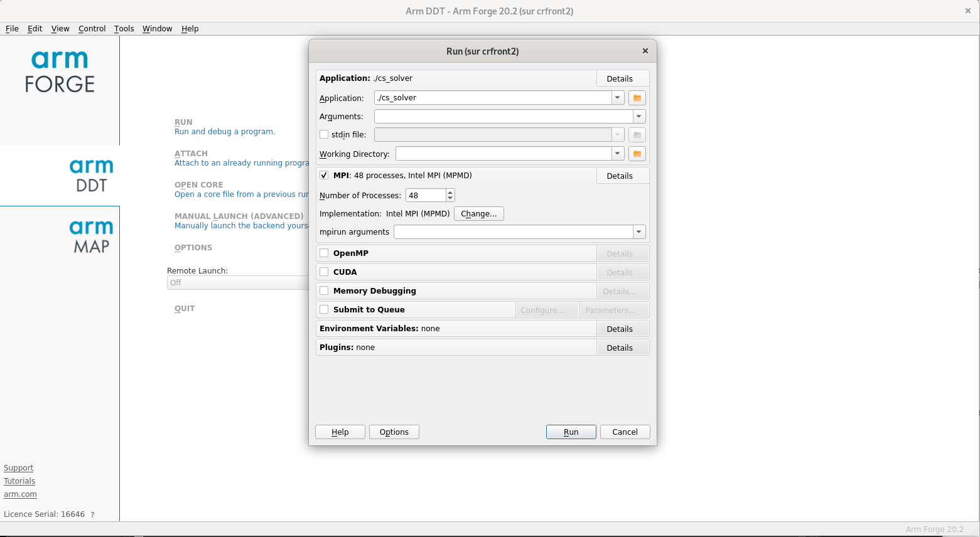
Task: Click the Run button in dialog
Action: pos(571,432)
